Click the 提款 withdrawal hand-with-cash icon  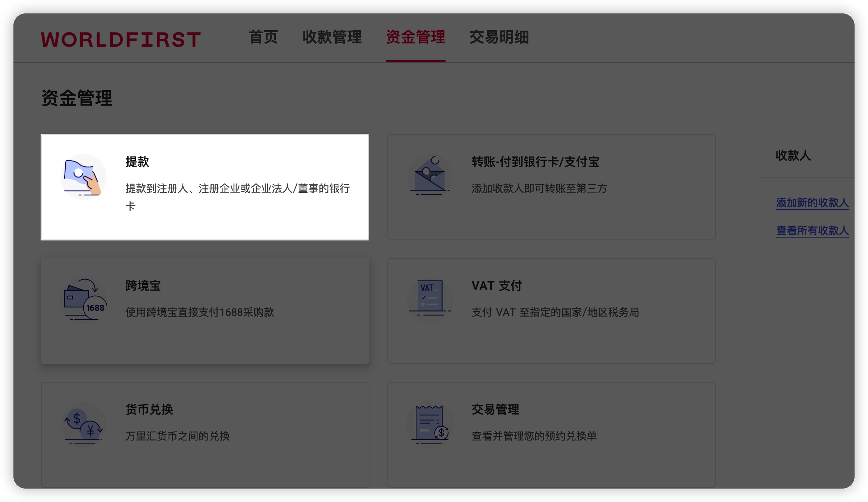point(84,178)
